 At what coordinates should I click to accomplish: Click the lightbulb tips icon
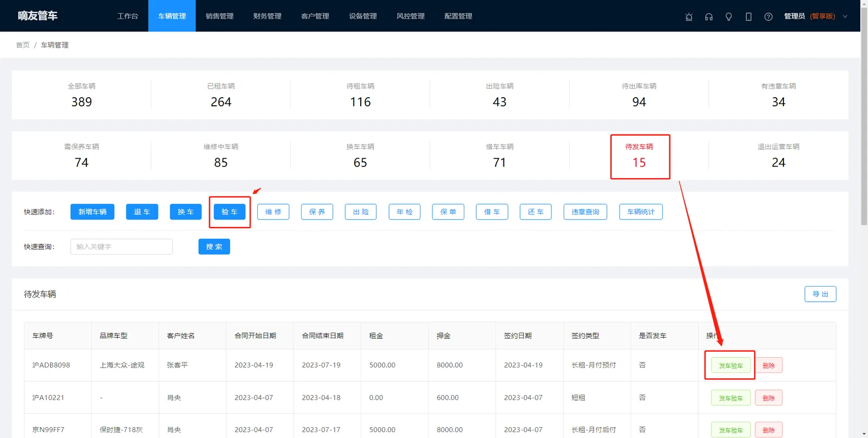pyautogui.click(x=729, y=17)
